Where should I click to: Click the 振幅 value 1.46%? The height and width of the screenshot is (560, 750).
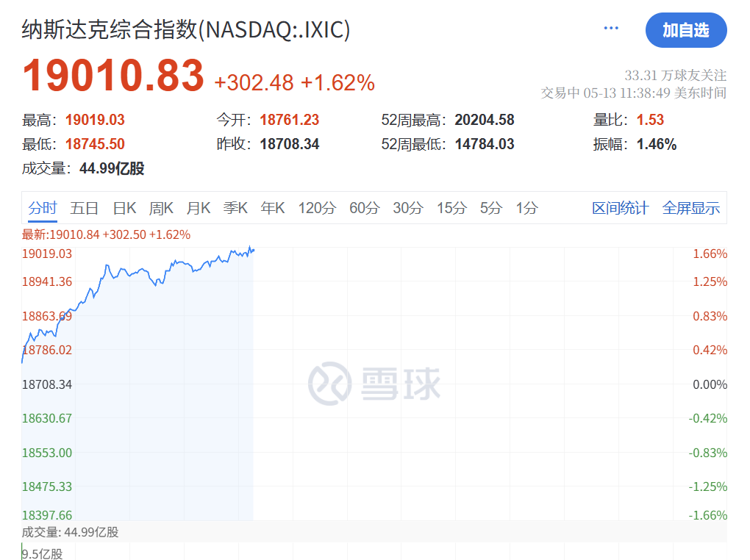[x=656, y=144]
